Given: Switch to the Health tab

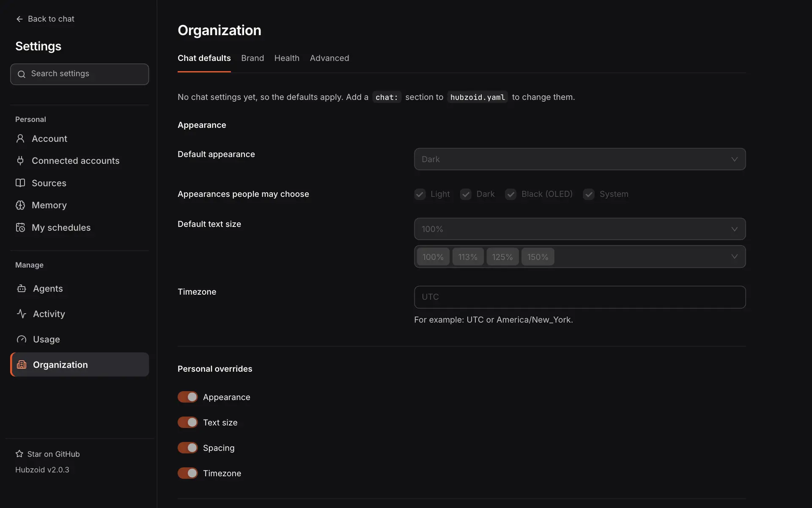Looking at the screenshot, I should point(287,58).
